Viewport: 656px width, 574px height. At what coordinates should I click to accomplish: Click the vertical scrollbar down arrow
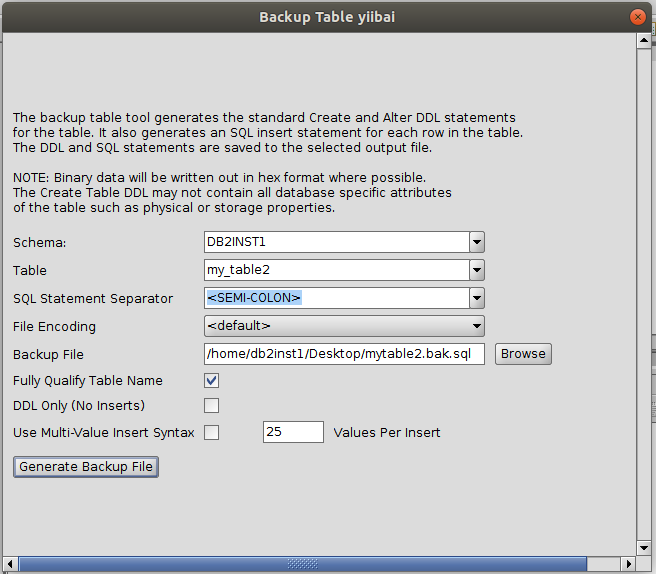641,547
